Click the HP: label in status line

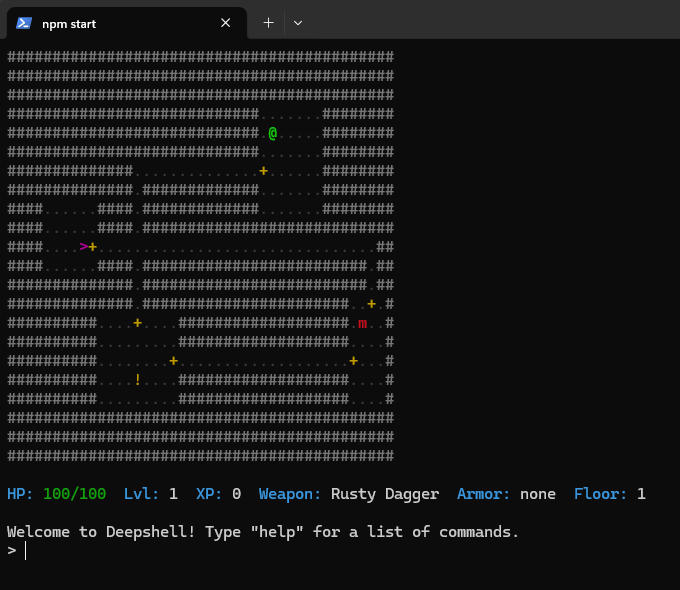(x=20, y=494)
